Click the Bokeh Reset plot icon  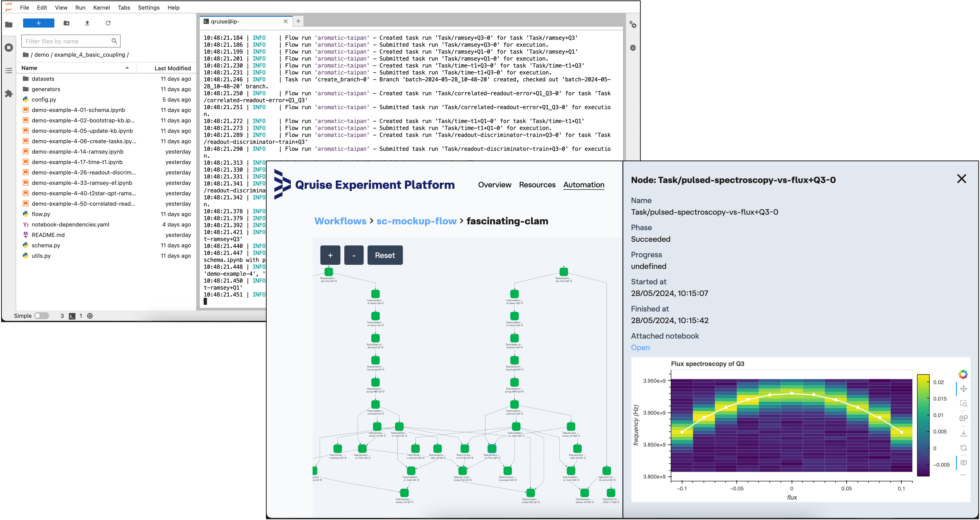(x=963, y=448)
